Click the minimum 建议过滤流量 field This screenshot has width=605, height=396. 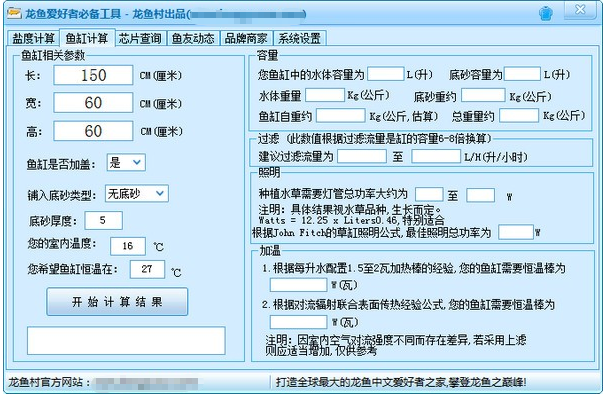tap(362, 156)
